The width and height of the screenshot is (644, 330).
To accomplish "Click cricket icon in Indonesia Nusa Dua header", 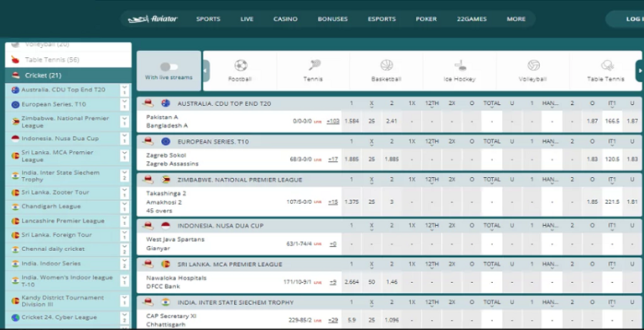I will (148, 226).
